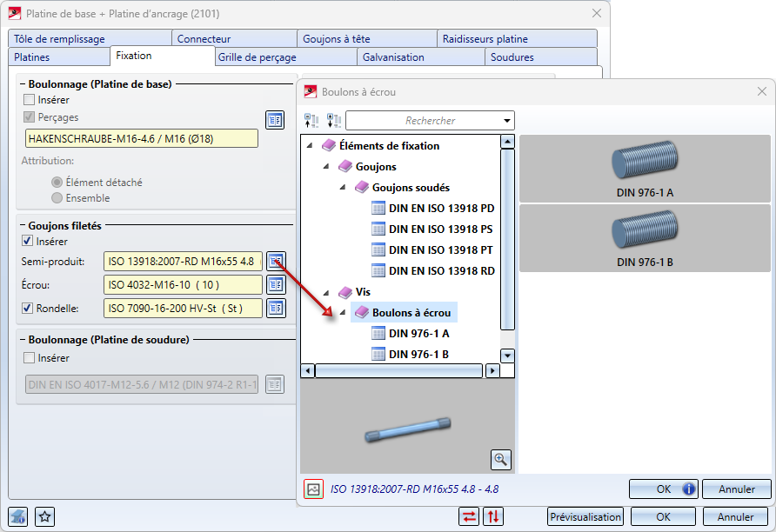This screenshot has height=532, width=776.
Task: Click the Éléments de fixation book icon
Action: (x=329, y=145)
